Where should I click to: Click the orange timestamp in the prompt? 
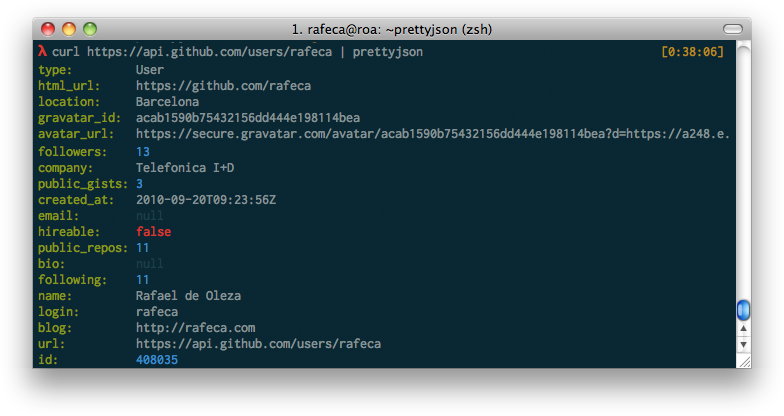(x=692, y=51)
